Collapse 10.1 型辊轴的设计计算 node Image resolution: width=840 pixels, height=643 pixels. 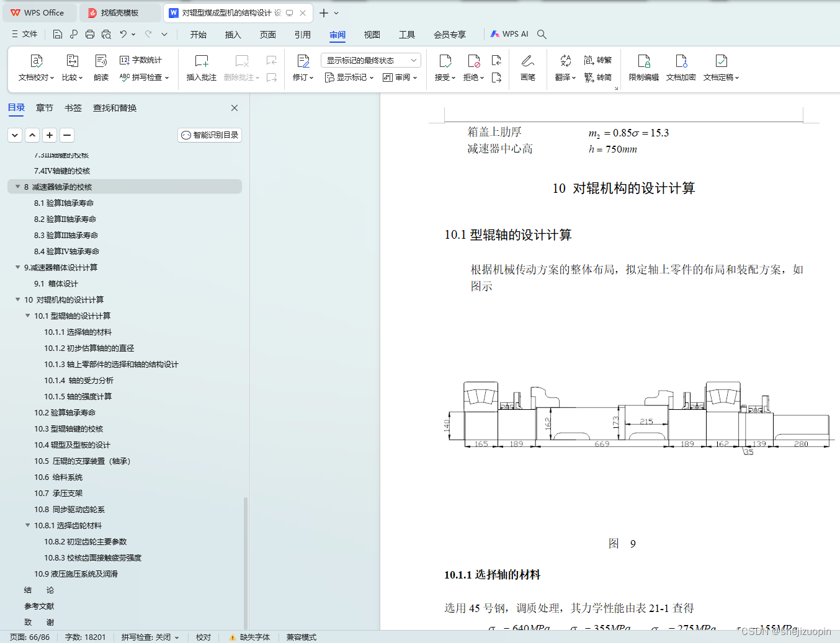pos(27,316)
